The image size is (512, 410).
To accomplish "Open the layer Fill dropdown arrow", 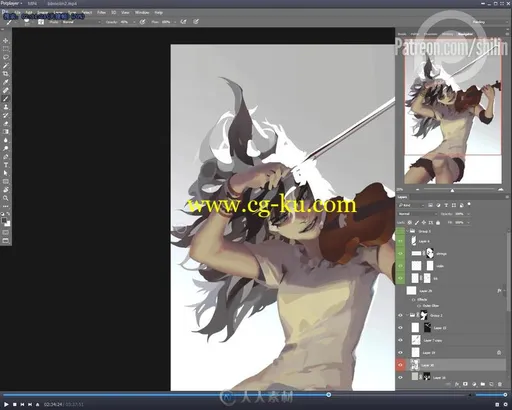I will tap(468, 222).
